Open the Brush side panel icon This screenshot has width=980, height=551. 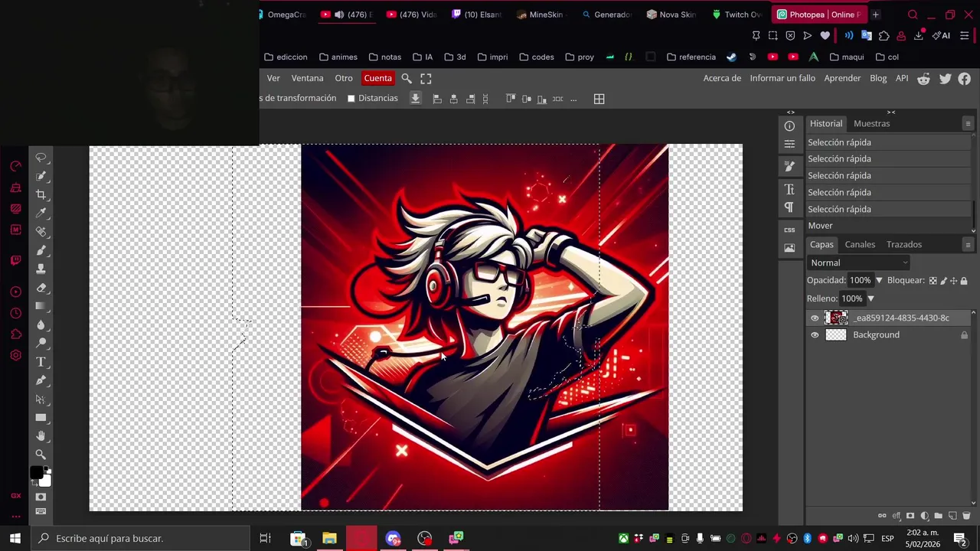(789, 167)
